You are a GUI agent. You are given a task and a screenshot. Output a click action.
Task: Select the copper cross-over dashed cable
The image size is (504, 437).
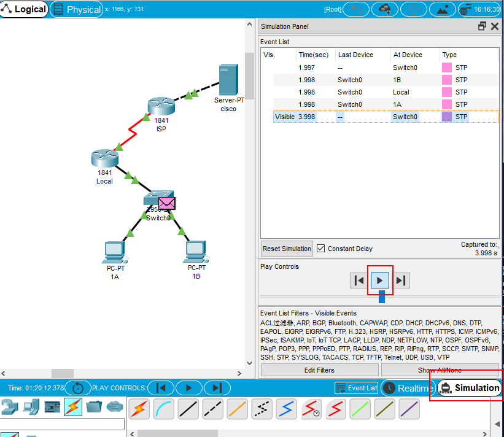point(213,409)
